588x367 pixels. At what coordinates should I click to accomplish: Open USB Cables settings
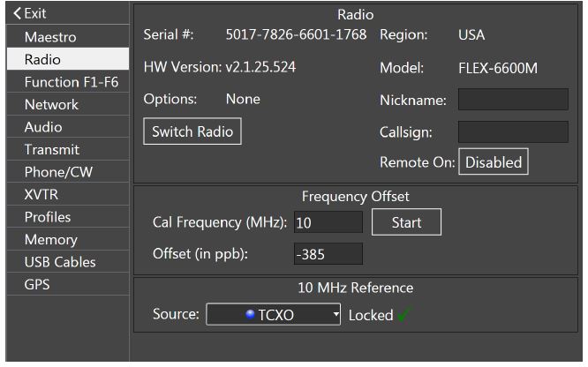[68, 262]
